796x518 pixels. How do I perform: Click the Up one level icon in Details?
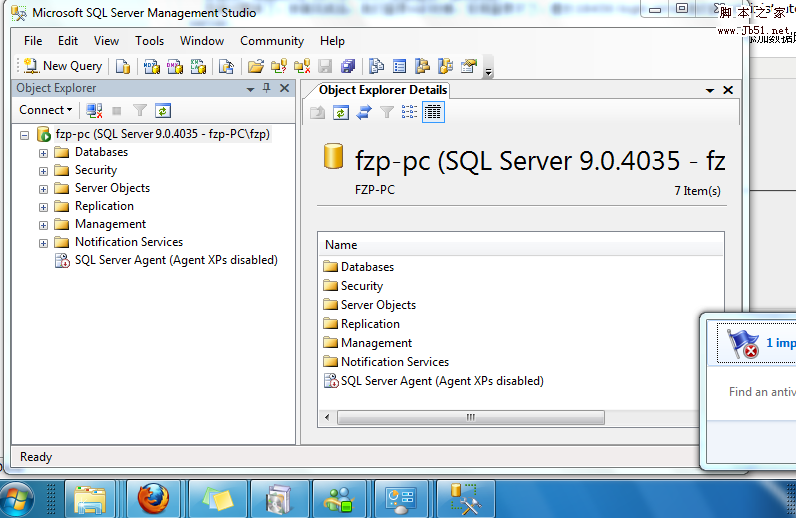[318, 112]
